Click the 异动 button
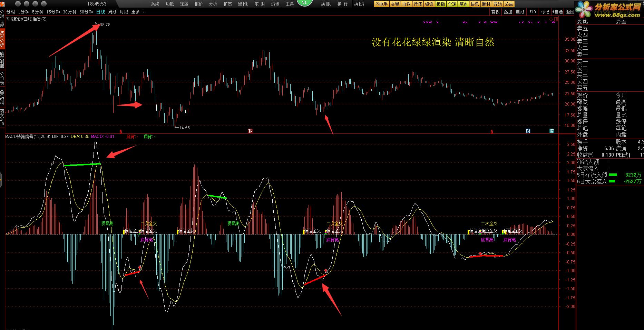The image size is (644, 330). coord(498,4)
